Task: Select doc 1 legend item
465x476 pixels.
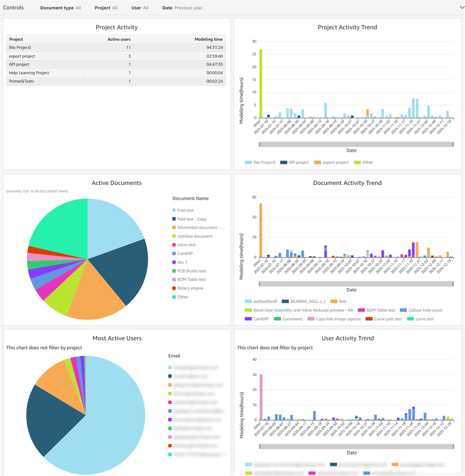Action: (180, 262)
